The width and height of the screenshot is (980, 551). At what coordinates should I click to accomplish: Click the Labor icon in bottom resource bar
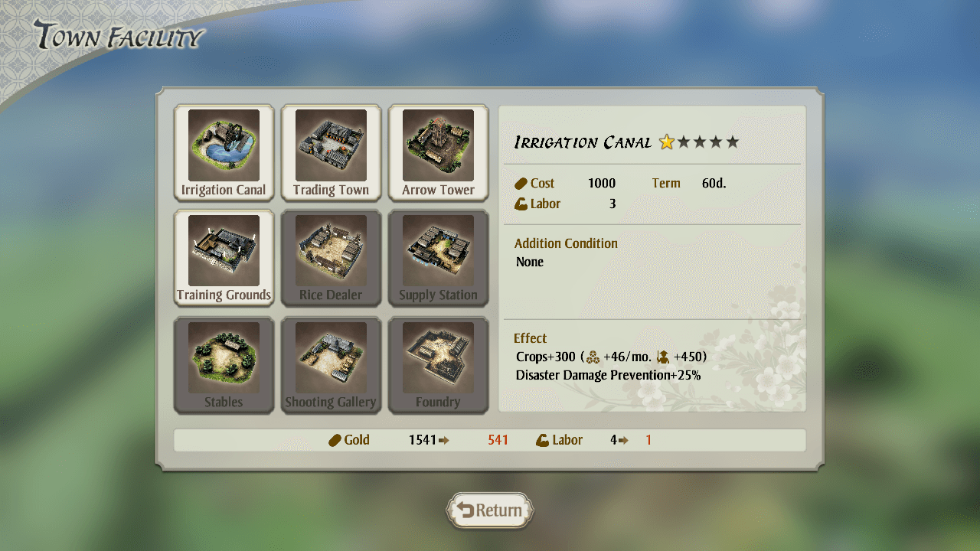[542, 440]
